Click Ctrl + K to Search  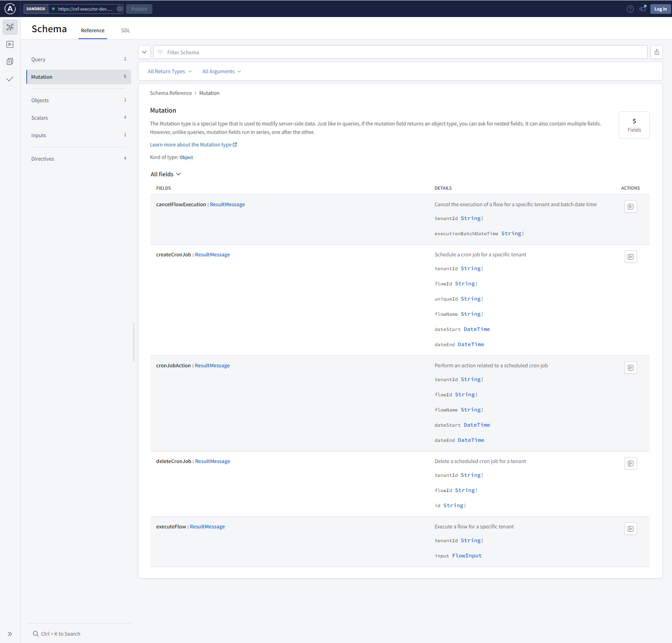click(61, 634)
